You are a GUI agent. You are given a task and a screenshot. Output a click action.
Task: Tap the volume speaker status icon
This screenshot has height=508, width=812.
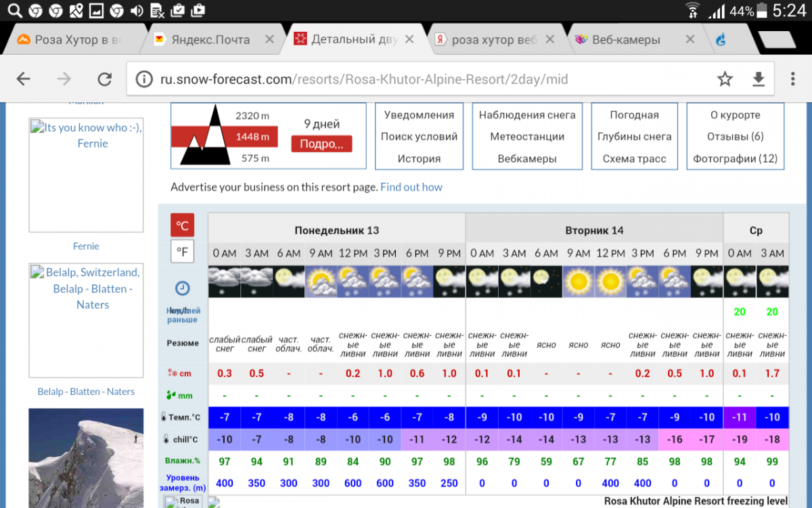pyautogui.click(x=137, y=11)
